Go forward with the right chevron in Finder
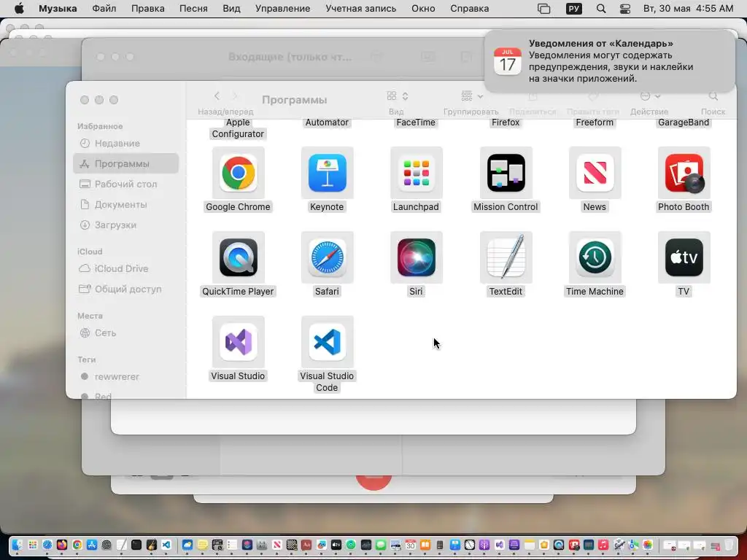Image resolution: width=747 pixels, height=560 pixels. pos(235,96)
